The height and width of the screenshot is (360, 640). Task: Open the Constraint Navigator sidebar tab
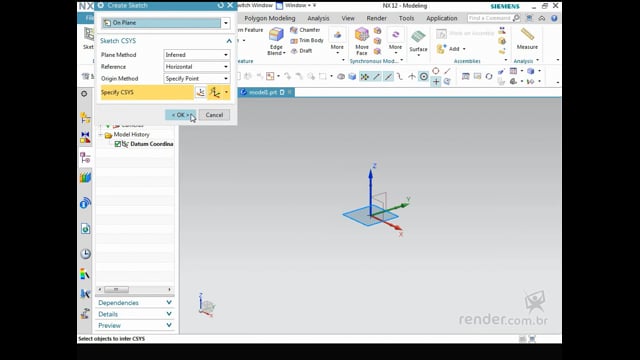85,138
